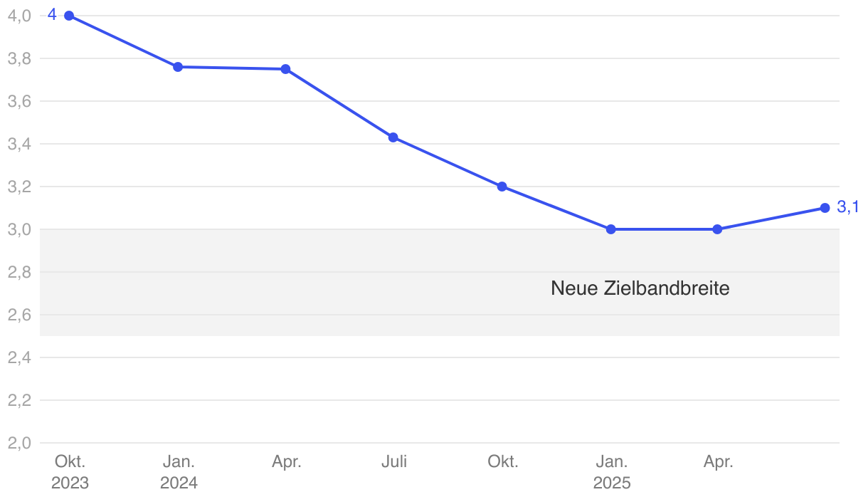Click the 3,0 y-axis label

tap(19, 229)
